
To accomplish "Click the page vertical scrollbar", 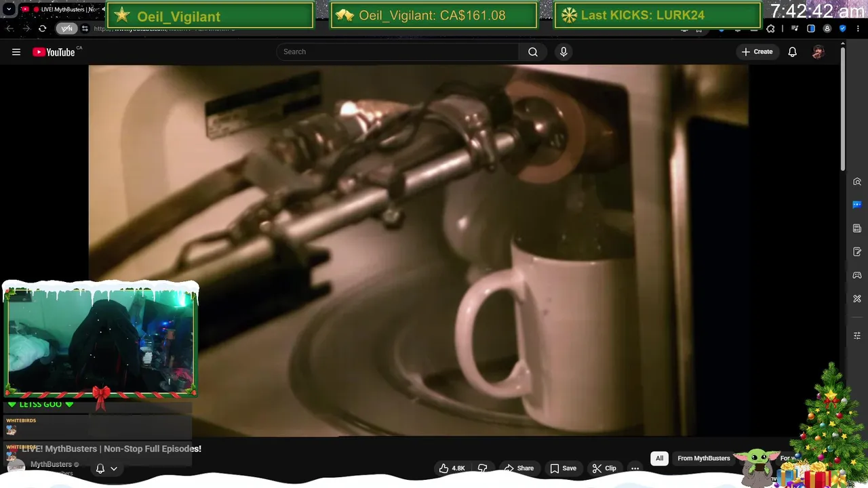I will [x=843, y=108].
